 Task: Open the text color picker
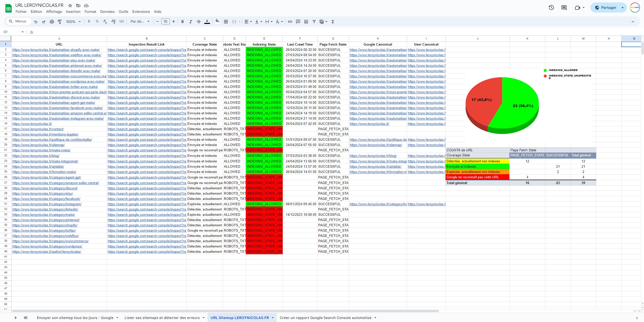(x=207, y=22)
